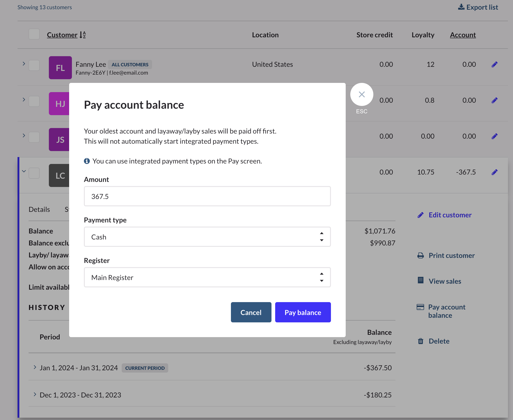The width and height of the screenshot is (513, 420).
Task: Click the Cancel button
Action: (x=251, y=312)
